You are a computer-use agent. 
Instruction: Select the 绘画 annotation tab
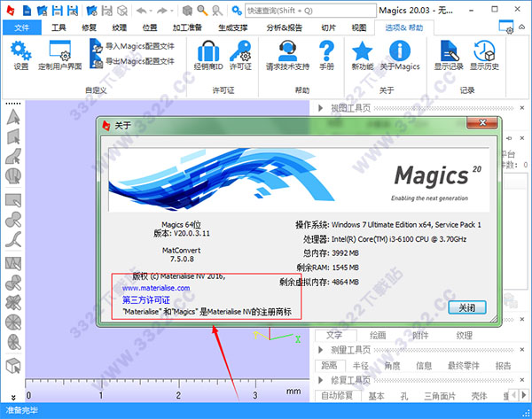378,335
